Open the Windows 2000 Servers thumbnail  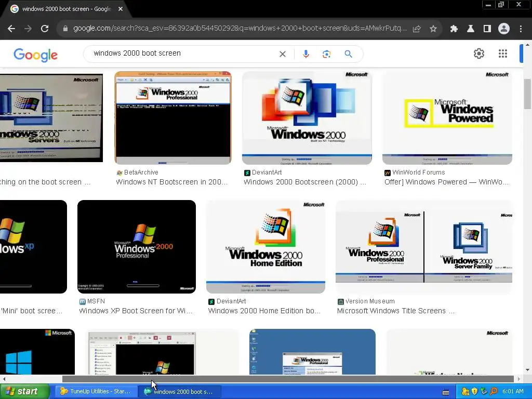pos(51,118)
